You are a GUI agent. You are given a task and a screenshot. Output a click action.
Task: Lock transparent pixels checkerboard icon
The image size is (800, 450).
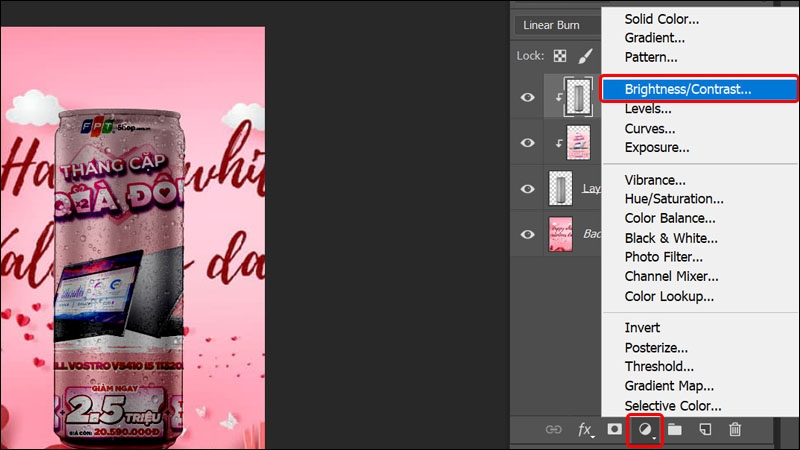point(560,56)
